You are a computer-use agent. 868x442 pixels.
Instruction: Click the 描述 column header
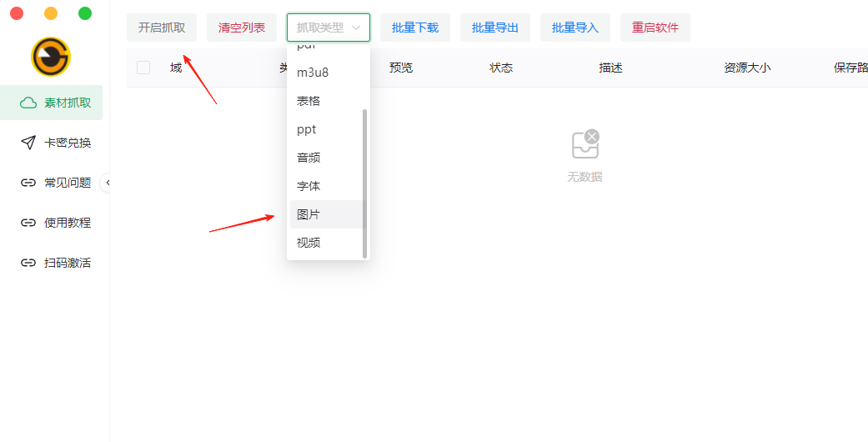click(610, 68)
